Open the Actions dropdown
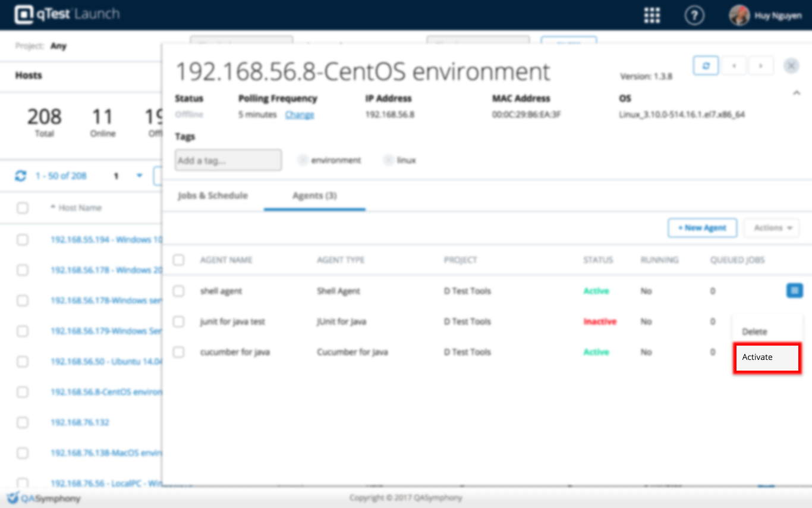This screenshot has height=508, width=812. click(x=772, y=228)
